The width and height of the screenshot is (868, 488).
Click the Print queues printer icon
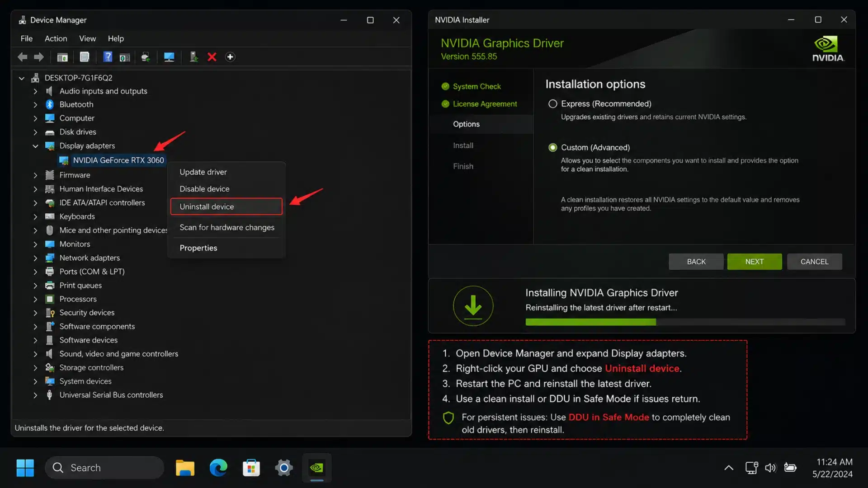(50, 286)
